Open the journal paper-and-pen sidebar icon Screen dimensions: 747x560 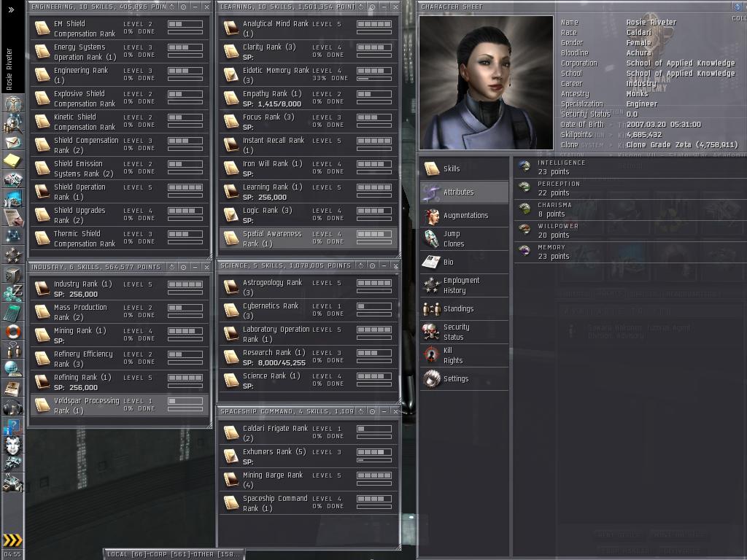tap(13, 217)
